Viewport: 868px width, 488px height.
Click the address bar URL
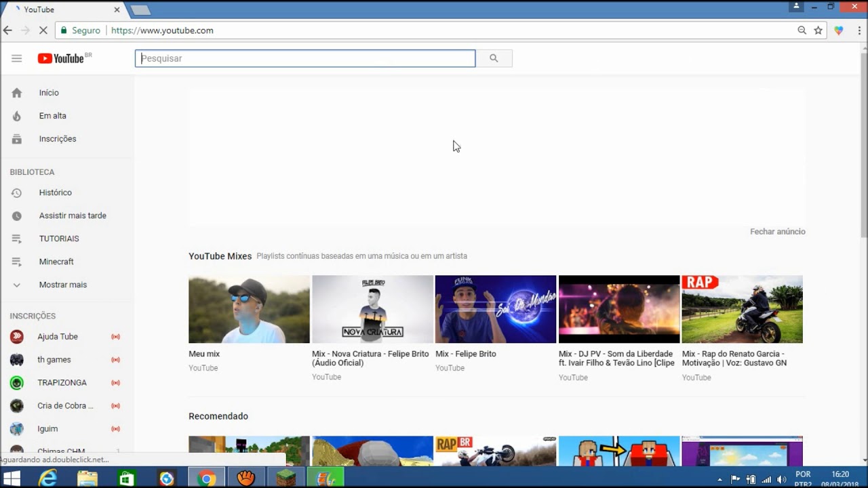click(x=162, y=30)
